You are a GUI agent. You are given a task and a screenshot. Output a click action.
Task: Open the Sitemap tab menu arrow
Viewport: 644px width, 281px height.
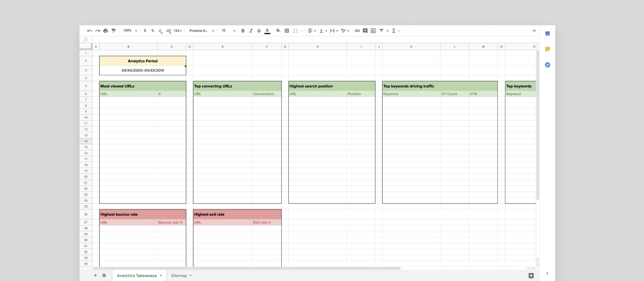tap(191, 276)
